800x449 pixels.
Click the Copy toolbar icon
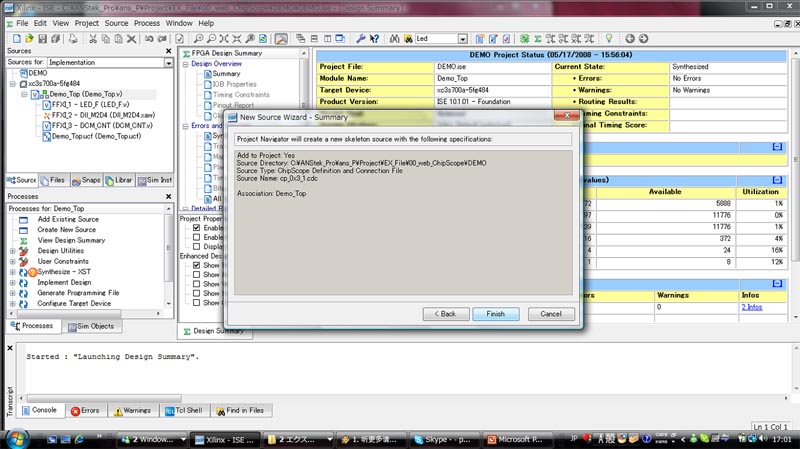tap(106, 39)
